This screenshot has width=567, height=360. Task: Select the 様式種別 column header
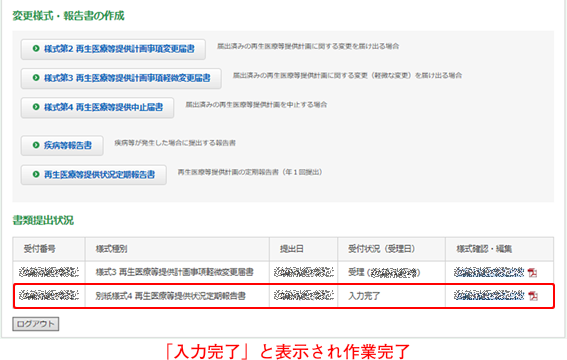(x=177, y=249)
